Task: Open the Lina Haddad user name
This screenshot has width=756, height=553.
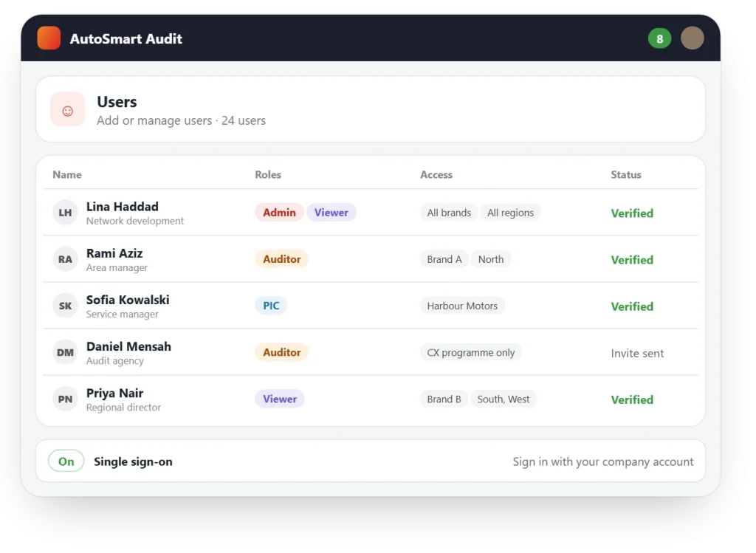Action: coord(123,206)
